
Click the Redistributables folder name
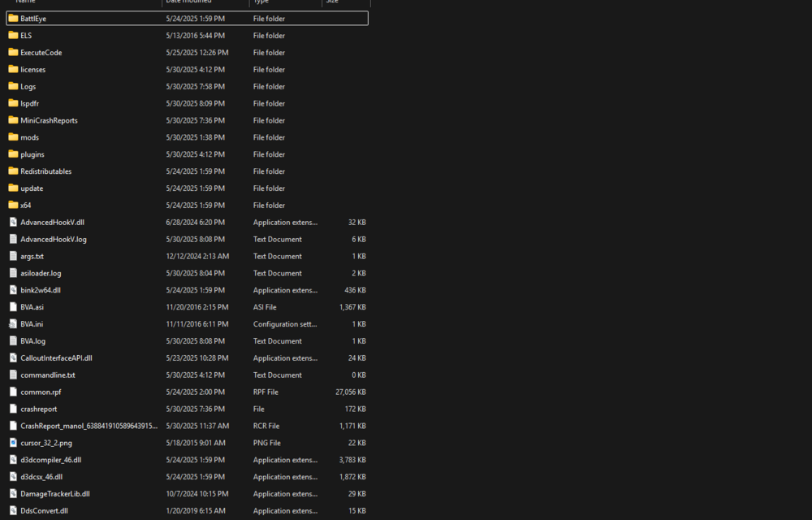point(46,171)
